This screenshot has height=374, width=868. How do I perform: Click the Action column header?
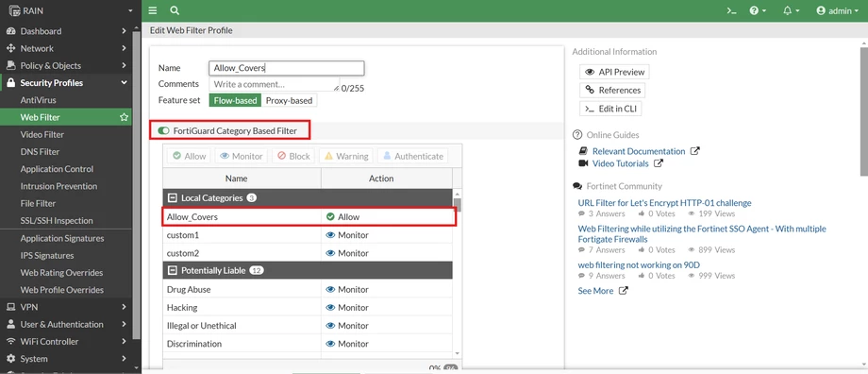pos(387,178)
